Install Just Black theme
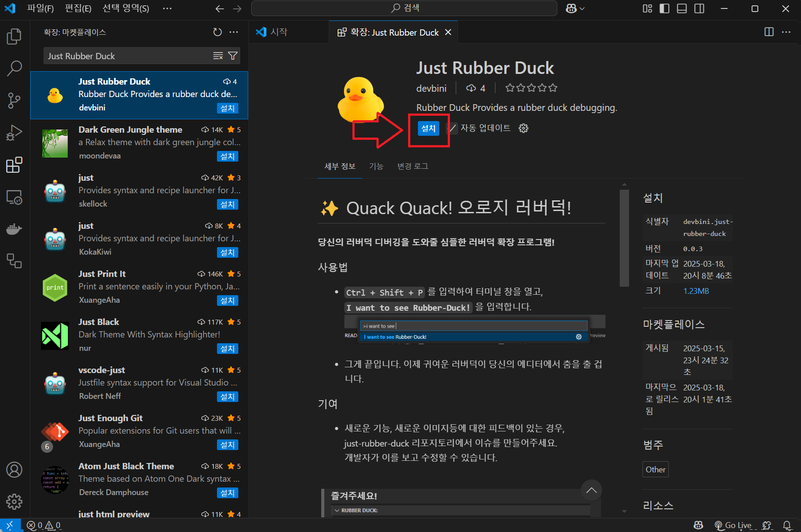Screen dimensions: 801x532 228,349
